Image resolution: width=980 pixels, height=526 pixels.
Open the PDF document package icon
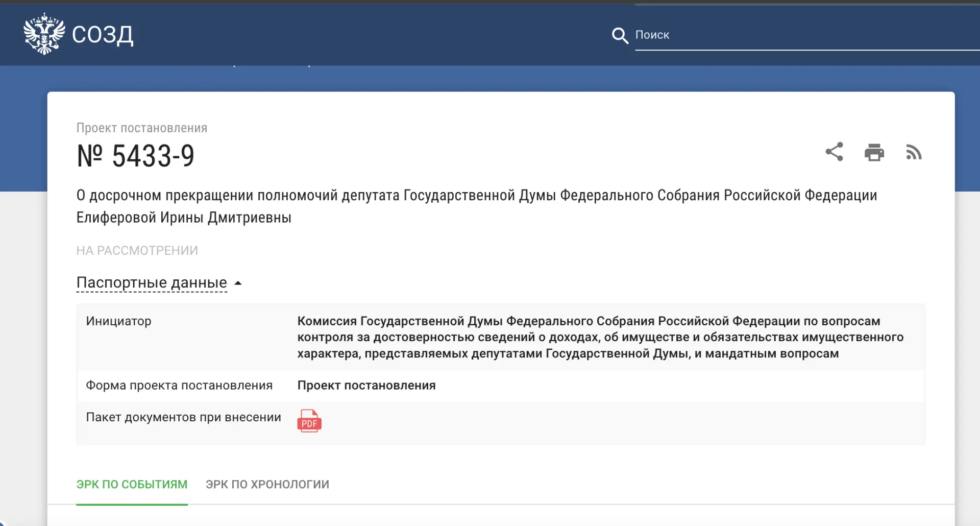pos(309,421)
